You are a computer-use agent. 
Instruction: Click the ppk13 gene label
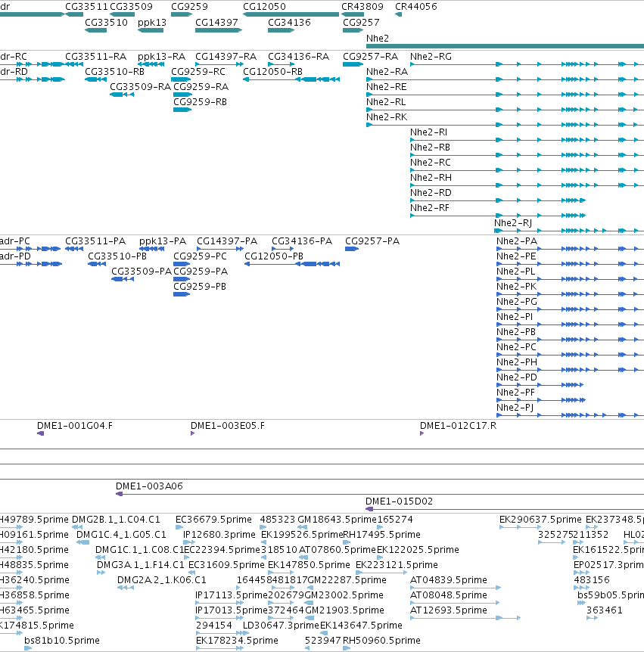(x=152, y=23)
